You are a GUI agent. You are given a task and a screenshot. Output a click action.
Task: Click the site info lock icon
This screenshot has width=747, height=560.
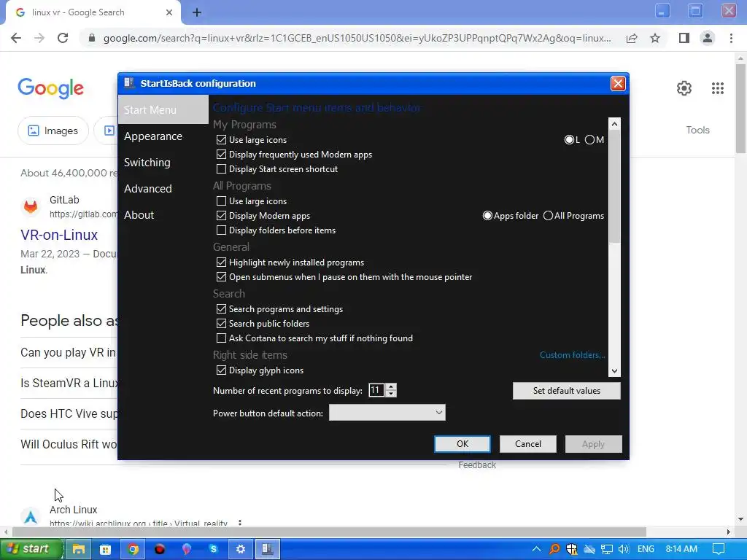tap(92, 38)
